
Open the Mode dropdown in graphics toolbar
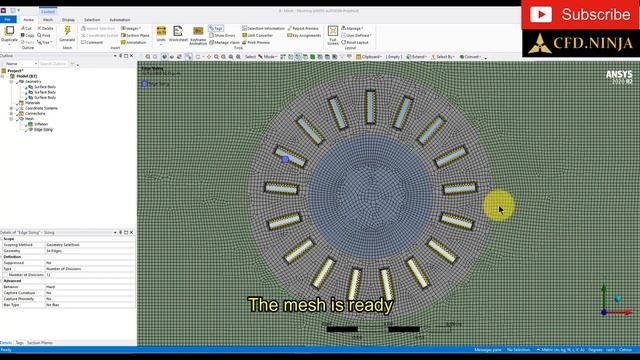[269, 57]
